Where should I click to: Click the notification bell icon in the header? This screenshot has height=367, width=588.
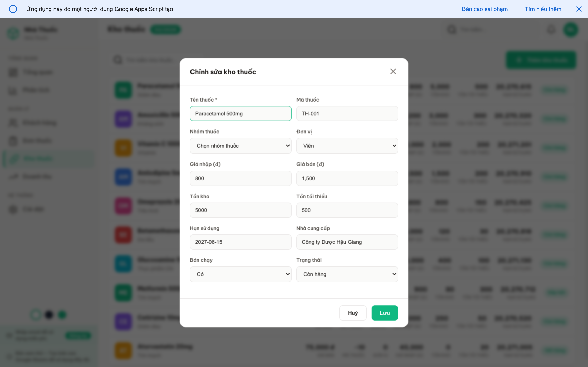pyautogui.click(x=551, y=29)
